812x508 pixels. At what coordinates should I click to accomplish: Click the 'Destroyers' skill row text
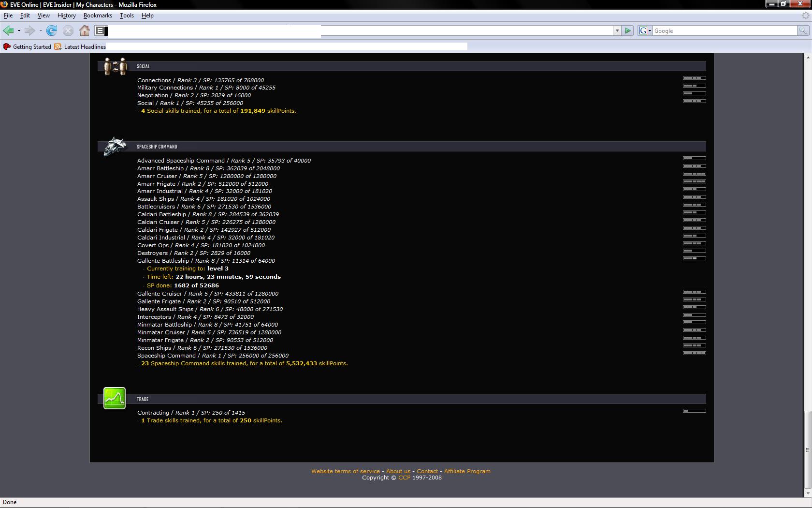pos(194,253)
